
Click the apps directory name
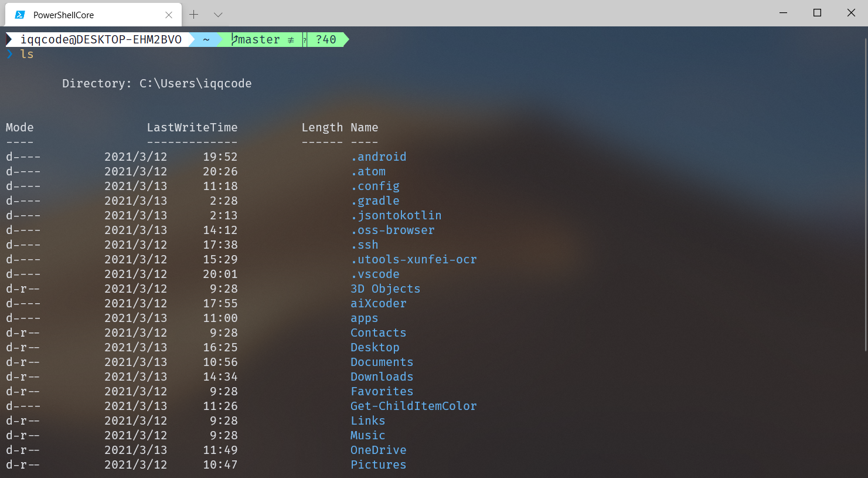[365, 318]
